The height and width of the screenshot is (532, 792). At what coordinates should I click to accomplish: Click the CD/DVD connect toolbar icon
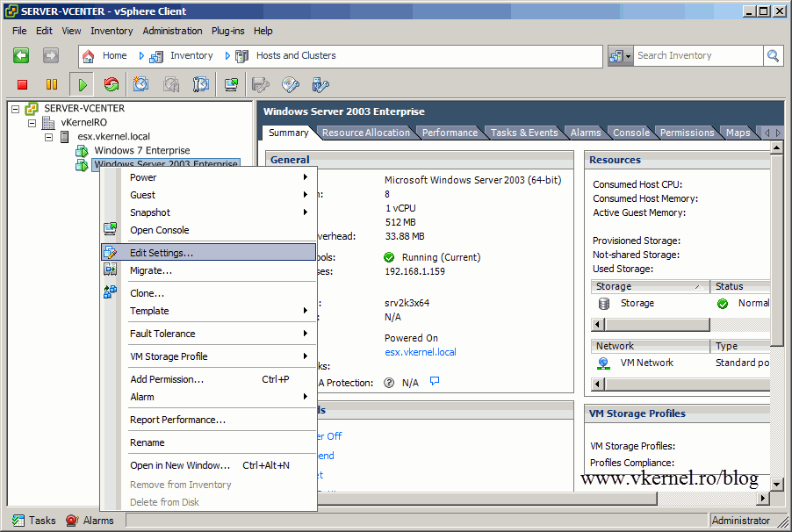291,84
